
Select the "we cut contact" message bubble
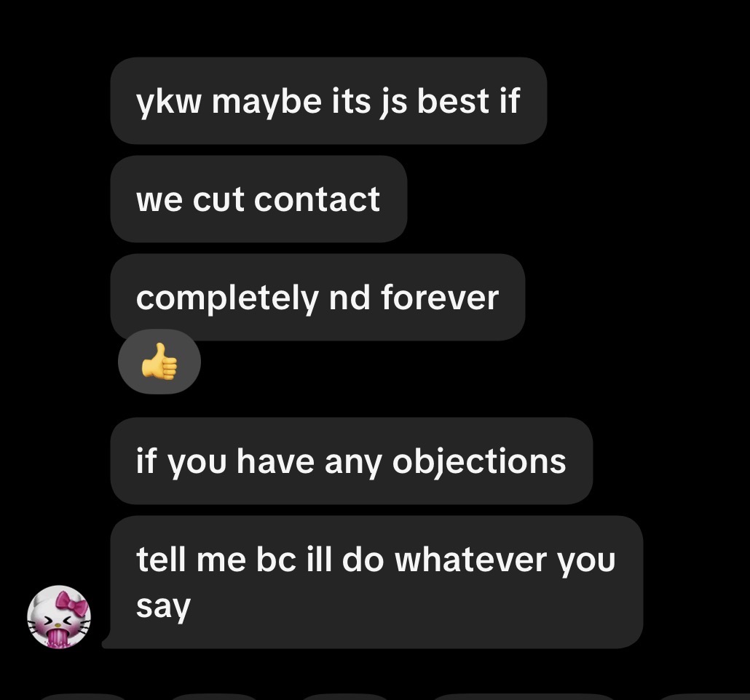[258, 199]
